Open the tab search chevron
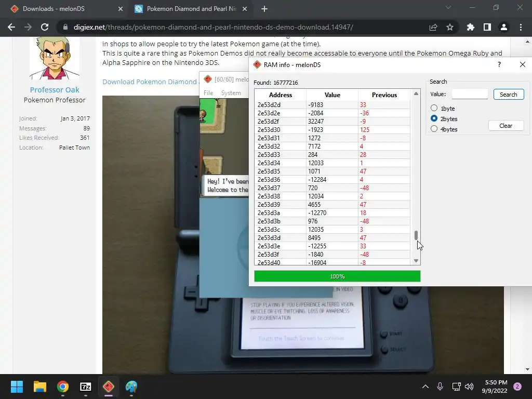The height and width of the screenshot is (399, 532). pyautogui.click(x=448, y=7)
